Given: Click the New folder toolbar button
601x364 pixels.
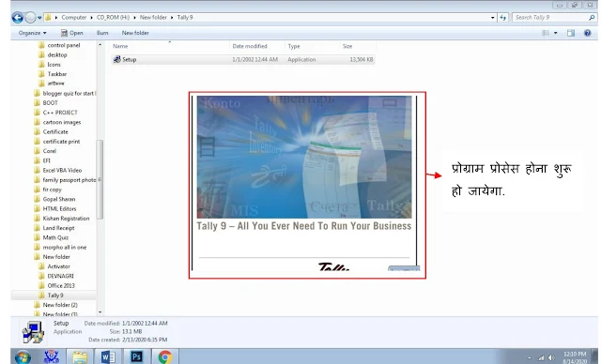Looking at the screenshot, I should pyautogui.click(x=135, y=33).
